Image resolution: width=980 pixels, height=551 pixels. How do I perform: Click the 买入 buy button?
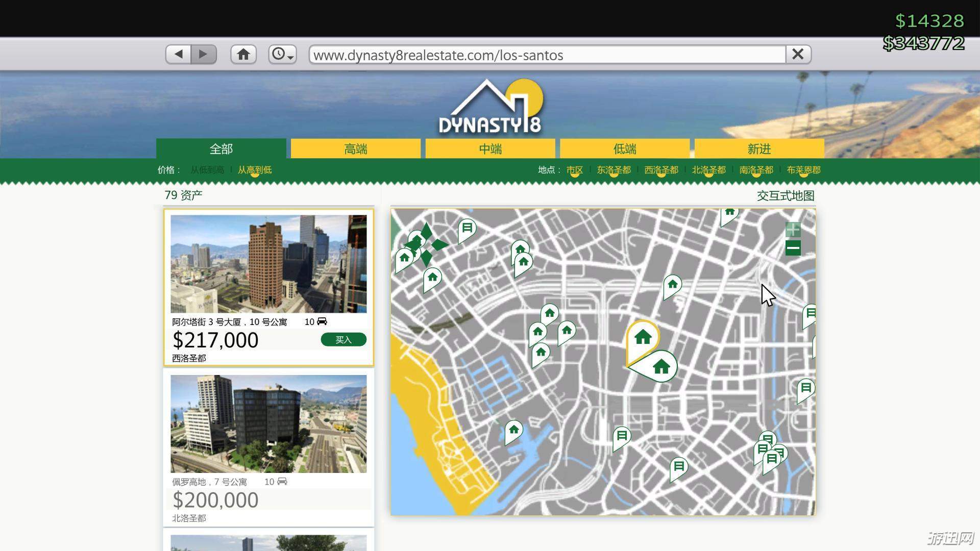344,340
